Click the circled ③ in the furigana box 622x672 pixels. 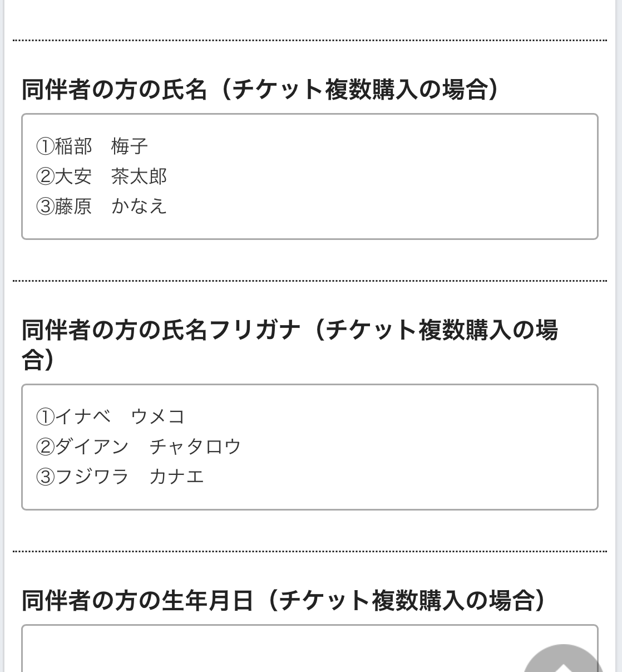click(x=45, y=477)
